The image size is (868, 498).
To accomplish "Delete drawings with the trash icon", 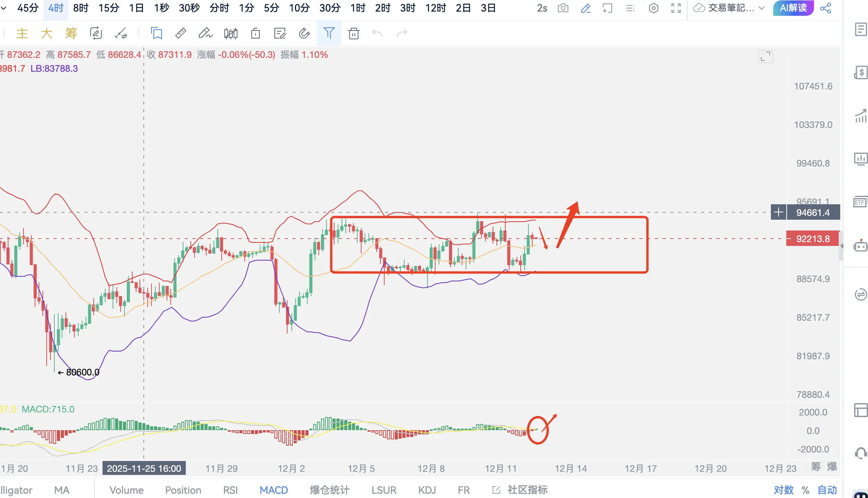I will pyautogui.click(x=353, y=34).
